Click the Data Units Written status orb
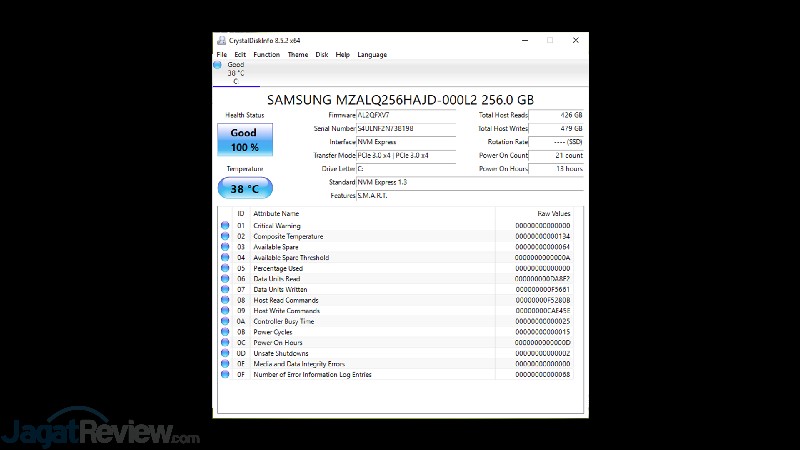This screenshot has width=800, height=450. [225, 290]
